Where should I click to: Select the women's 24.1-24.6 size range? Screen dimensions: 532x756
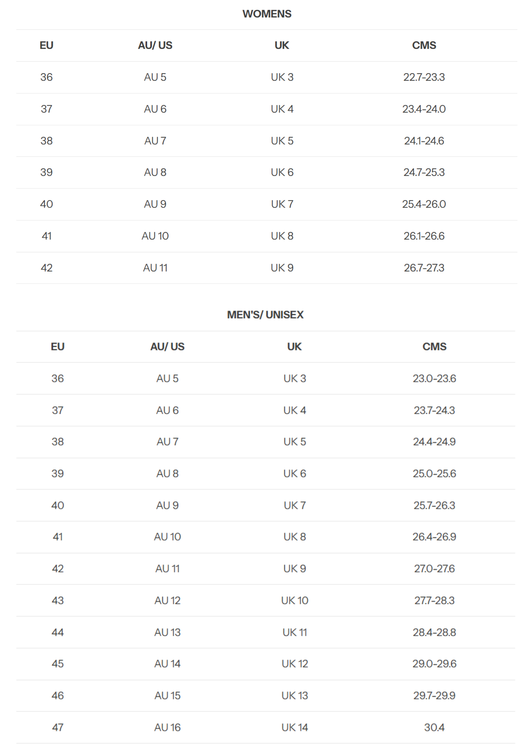[424, 141]
